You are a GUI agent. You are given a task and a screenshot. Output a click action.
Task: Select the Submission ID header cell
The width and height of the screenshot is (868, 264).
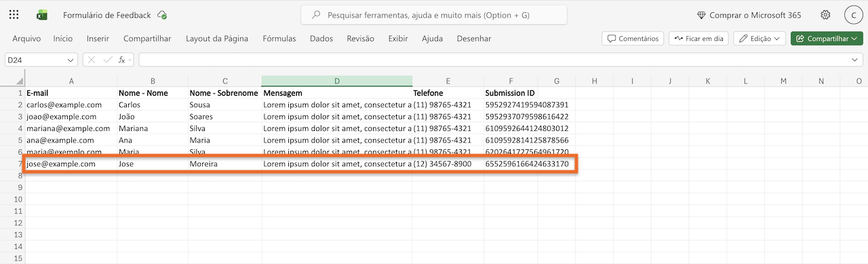511,93
